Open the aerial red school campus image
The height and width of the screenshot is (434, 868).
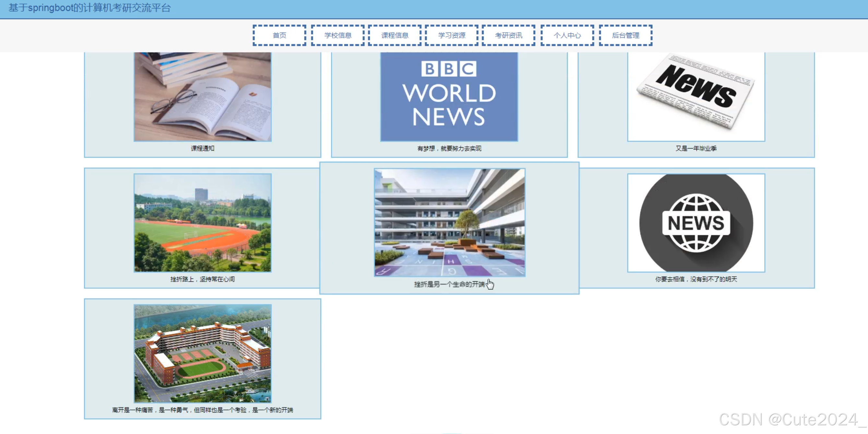pyautogui.click(x=203, y=353)
